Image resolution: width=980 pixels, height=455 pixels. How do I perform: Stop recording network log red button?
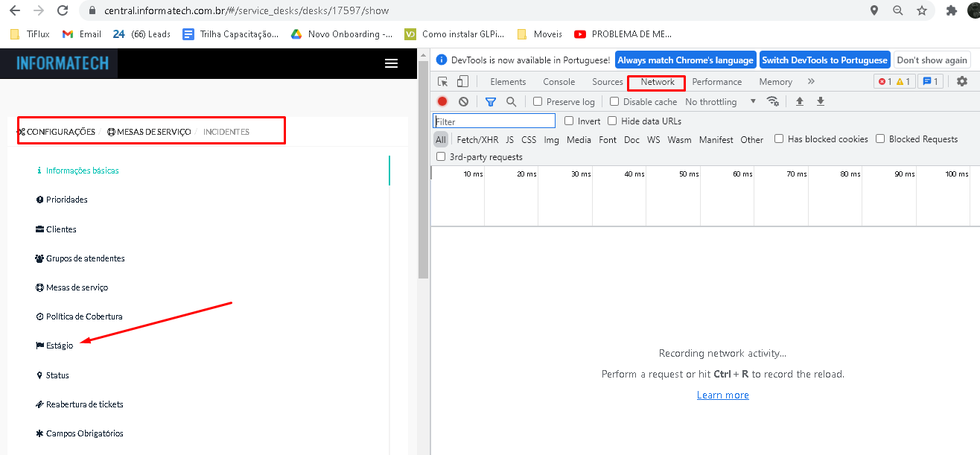[442, 101]
